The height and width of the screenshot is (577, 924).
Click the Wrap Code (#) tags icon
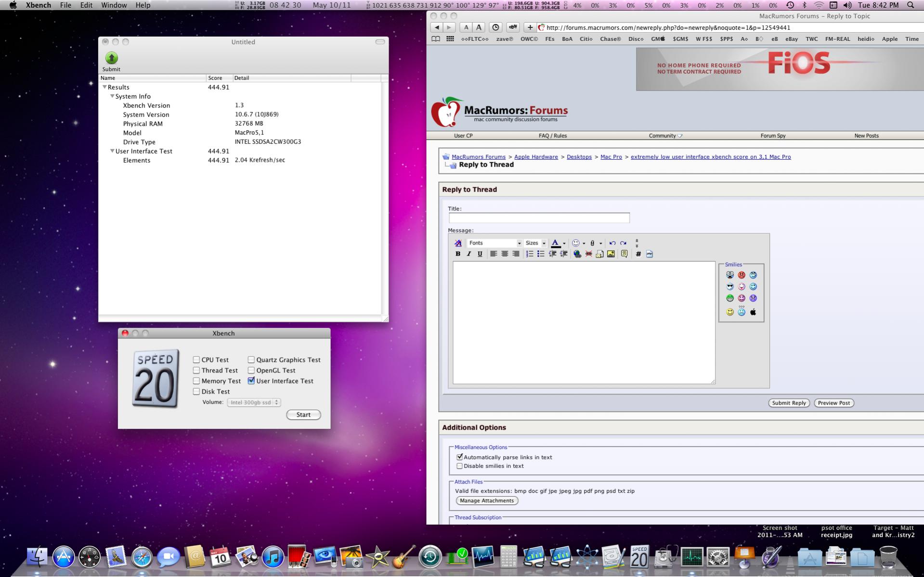pyautogui.click(x=638, y=254)
